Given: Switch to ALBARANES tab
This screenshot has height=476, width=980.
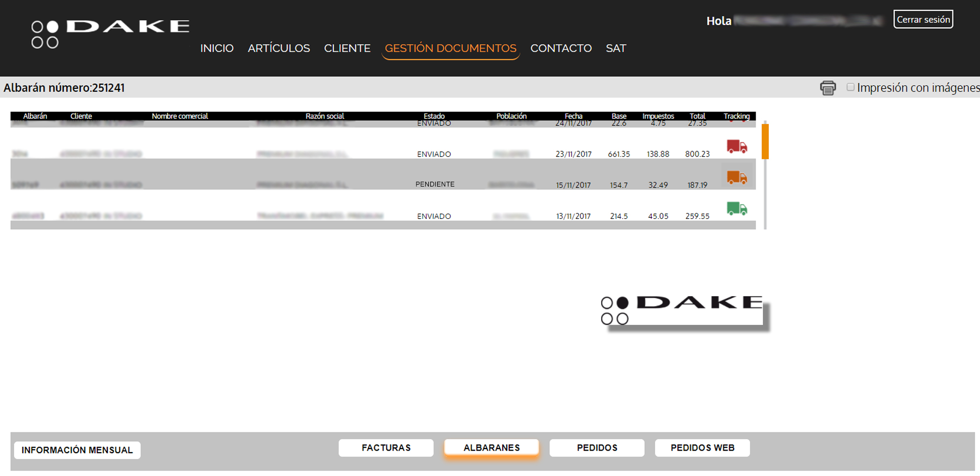Looking at the screenshot, I should [491, 448].
